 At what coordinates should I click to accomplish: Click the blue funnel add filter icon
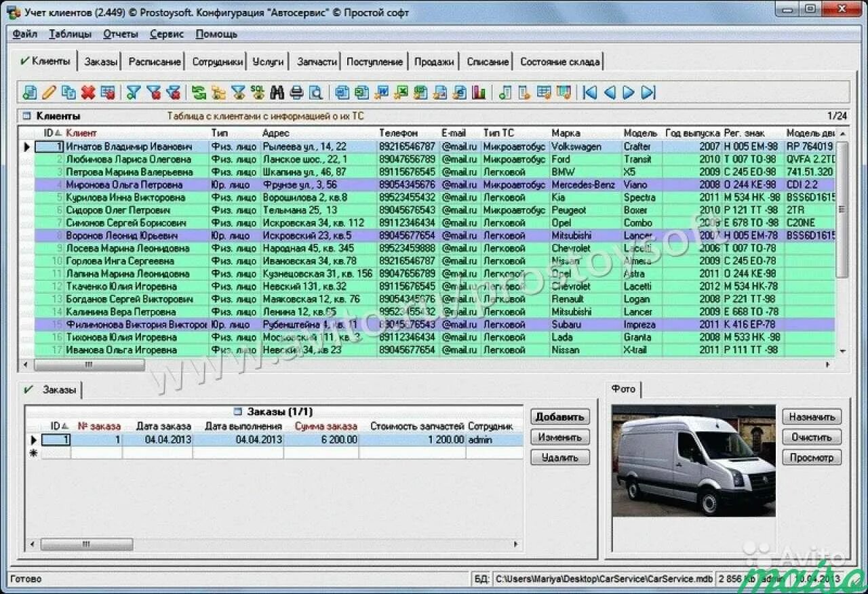(x=134, y=92)
